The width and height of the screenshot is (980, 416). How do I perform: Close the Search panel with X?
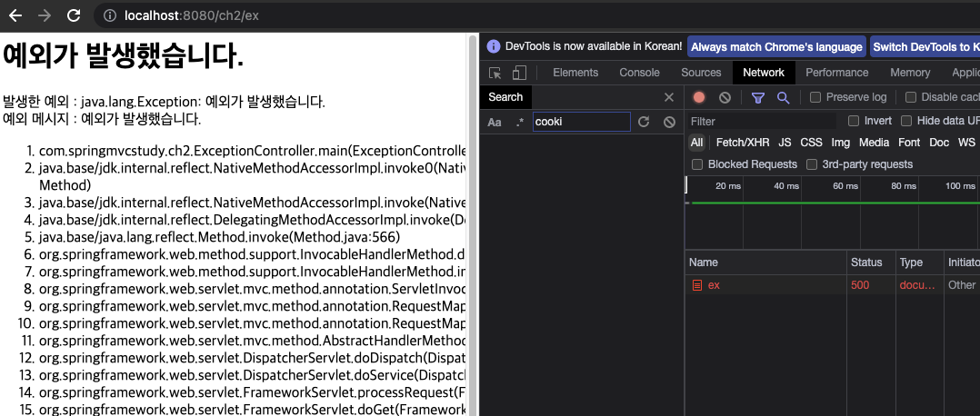coord(669,97)
